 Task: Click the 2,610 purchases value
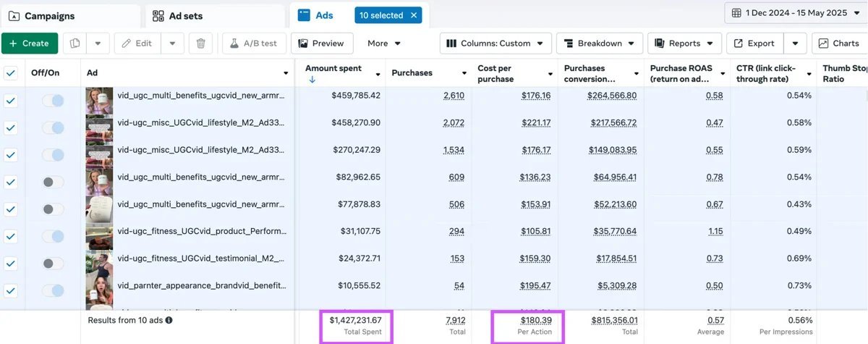pos(453,96)
